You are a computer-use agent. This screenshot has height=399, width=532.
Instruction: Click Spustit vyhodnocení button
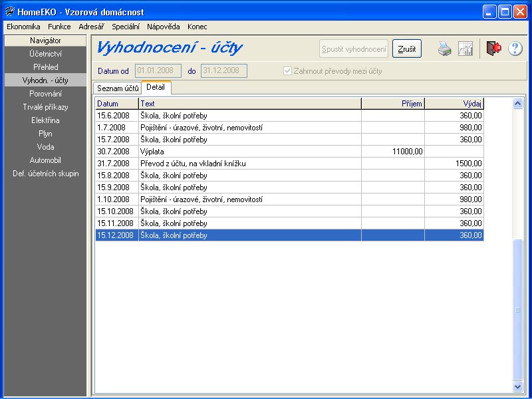pyautogui.click(x=354, y=49)
